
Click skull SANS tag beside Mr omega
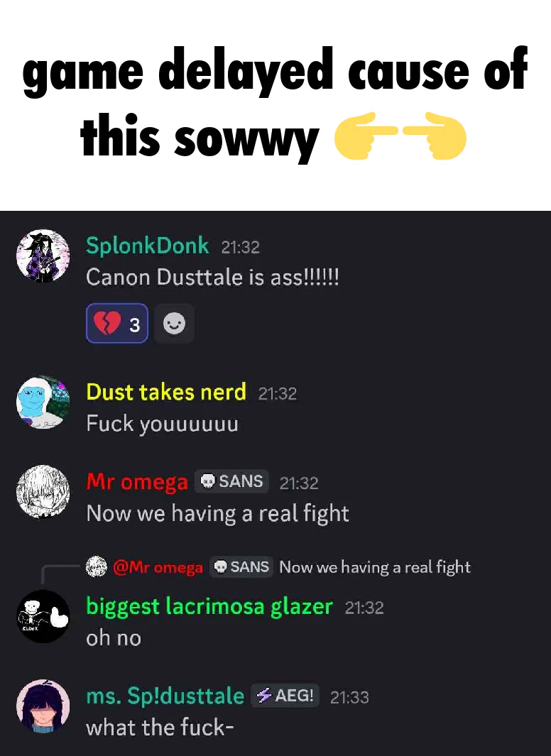tap(231, 481)
